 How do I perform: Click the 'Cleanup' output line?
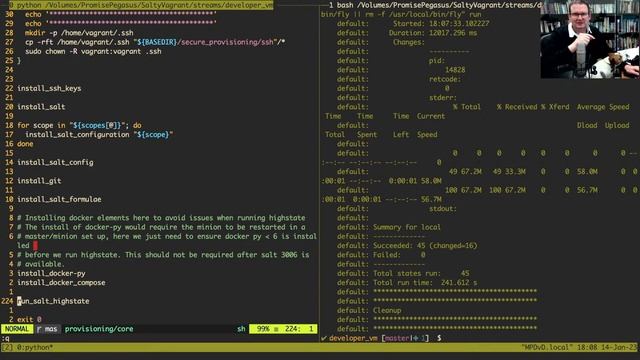387,310
